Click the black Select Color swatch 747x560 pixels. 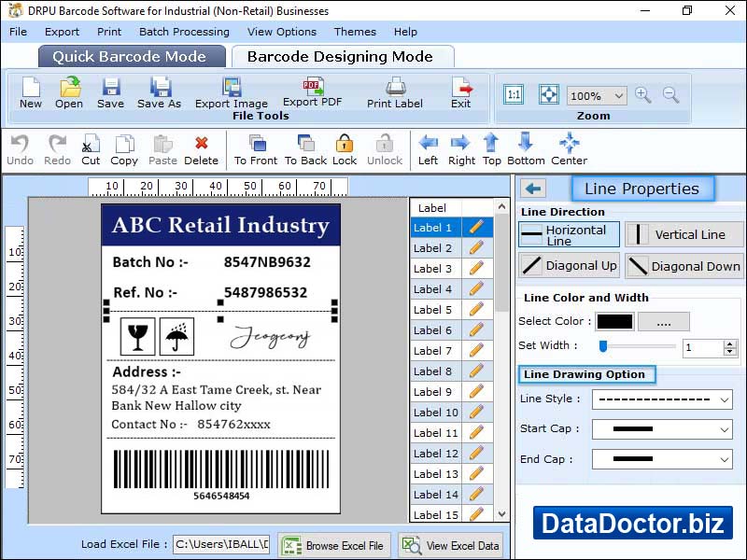coord(615,322)
